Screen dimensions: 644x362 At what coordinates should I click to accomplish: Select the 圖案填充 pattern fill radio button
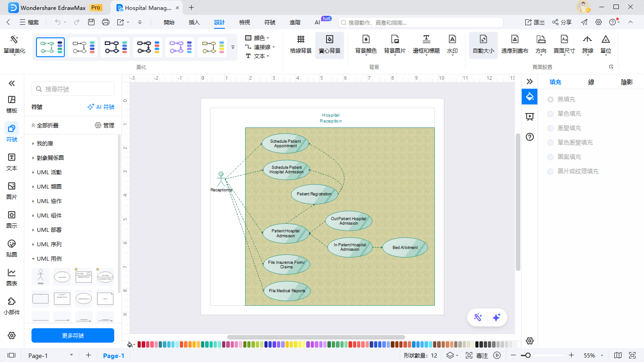click(550, 157)
